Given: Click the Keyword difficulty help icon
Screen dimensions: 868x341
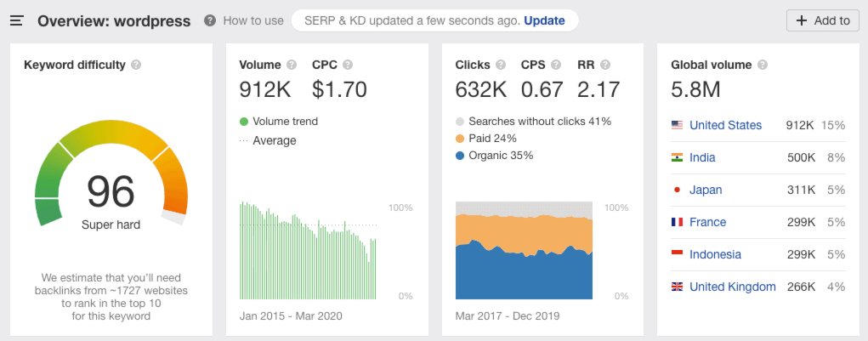Looking at the screenshot, I should click(136, 65).
